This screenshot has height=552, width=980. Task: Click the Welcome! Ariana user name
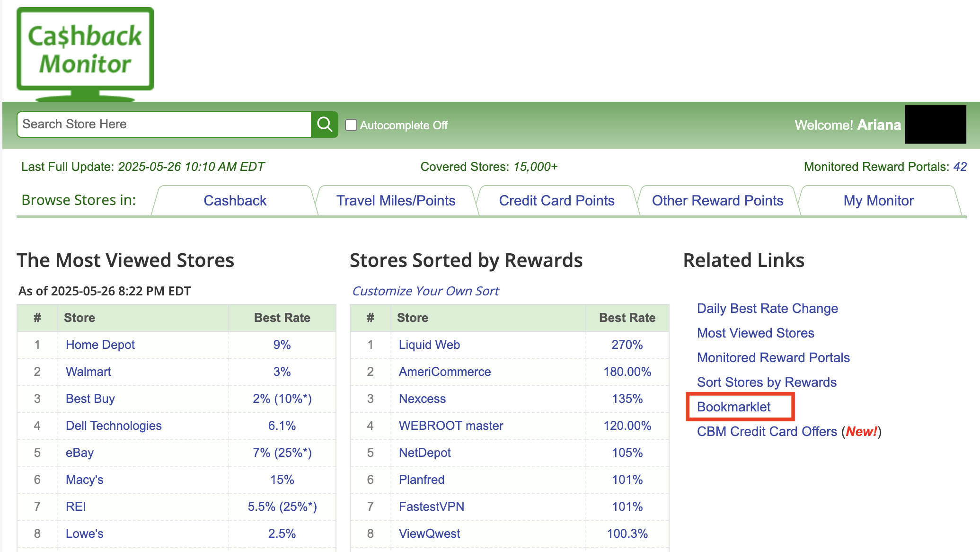click(x=879, y=125)
